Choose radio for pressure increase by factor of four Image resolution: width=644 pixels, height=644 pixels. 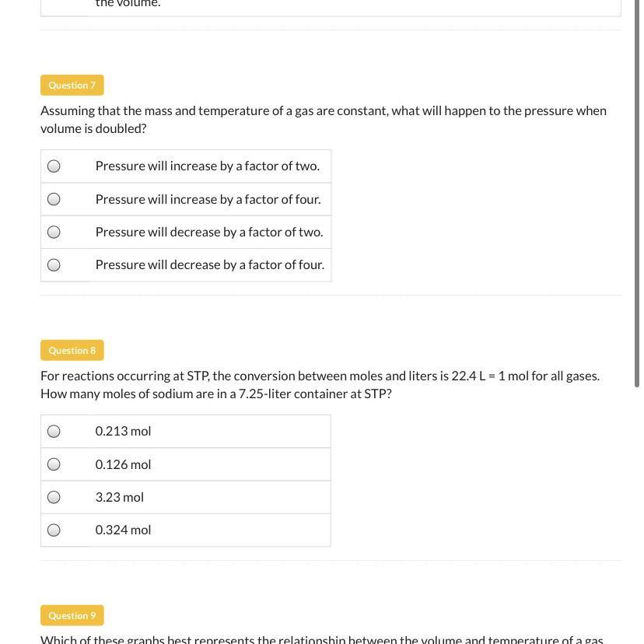tap(54, 199)
